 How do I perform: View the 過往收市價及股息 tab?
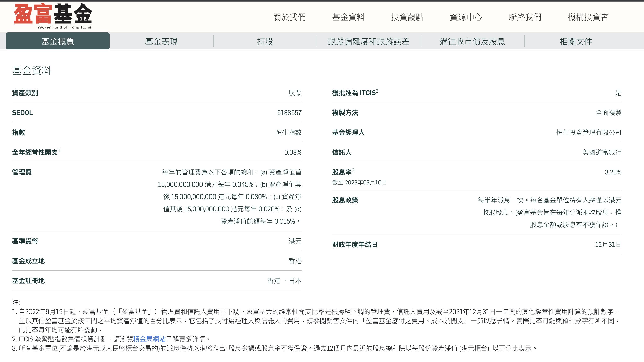tap(472, 41)
